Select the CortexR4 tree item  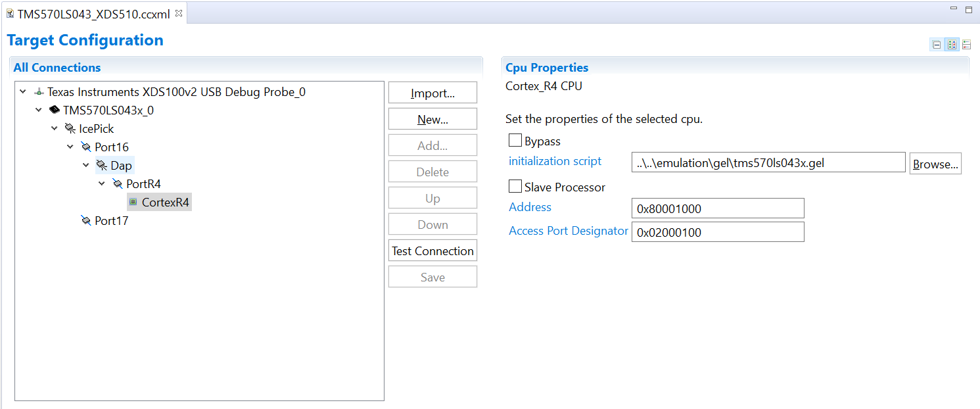[x=159, y=203]
